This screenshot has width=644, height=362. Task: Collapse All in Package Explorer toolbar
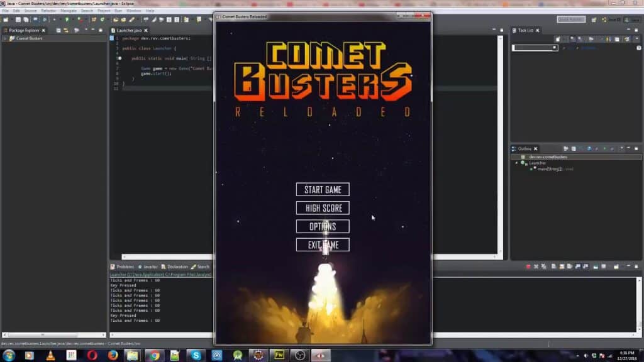pyautogui.click(x=58, y=30)
